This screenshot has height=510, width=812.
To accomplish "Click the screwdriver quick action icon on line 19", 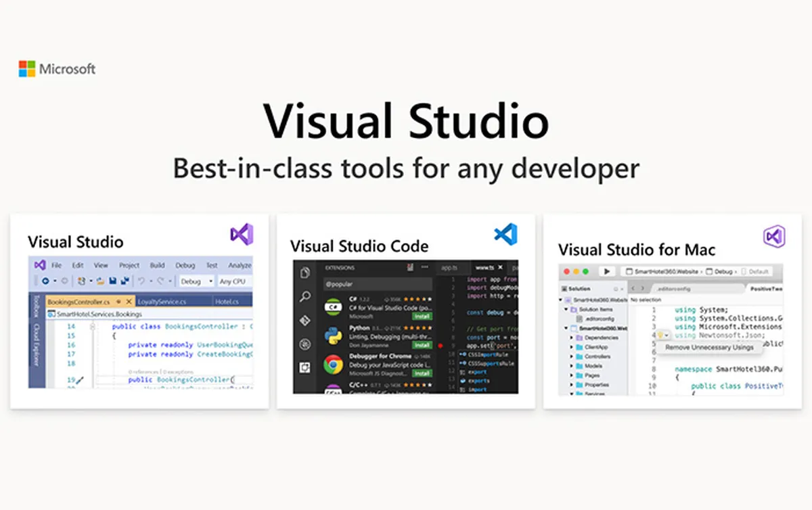I will 79,380.
